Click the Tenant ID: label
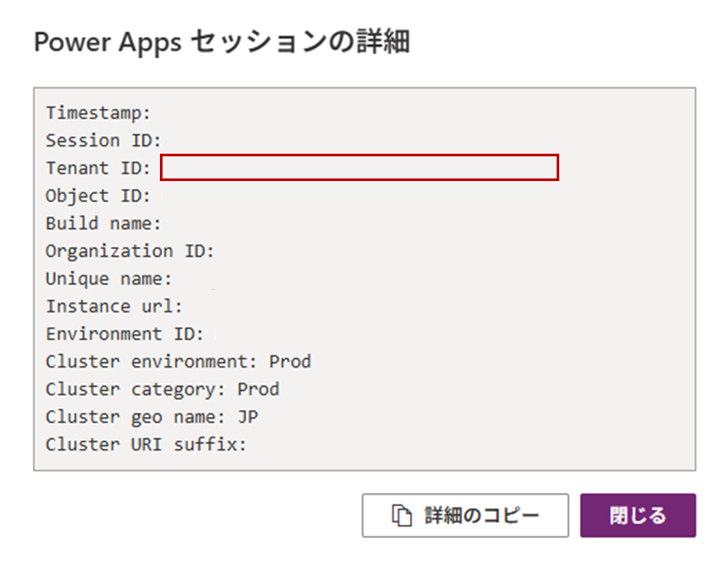728x568 pixels. tap(98, 168)
